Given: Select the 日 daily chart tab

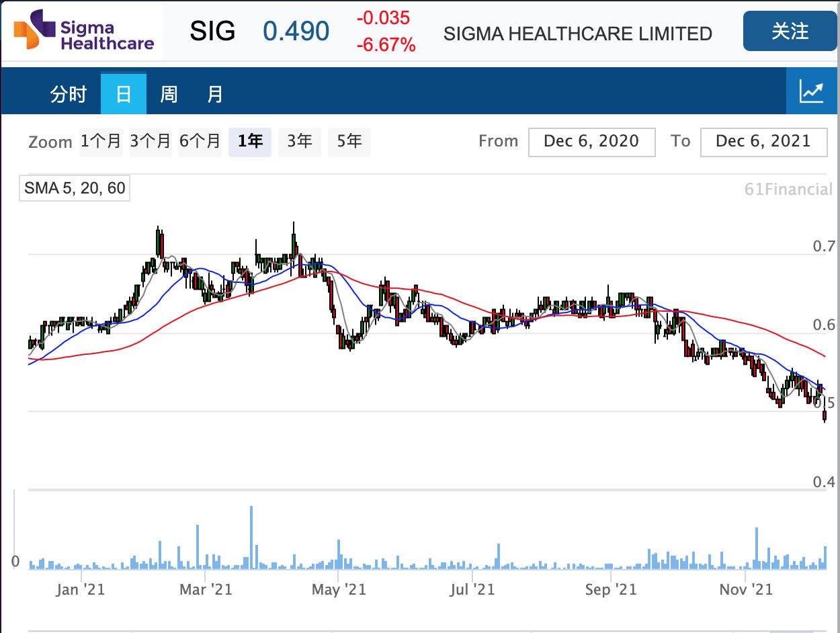Looking at the screenshot, I should pyautogui.click(x=124, y=94).
